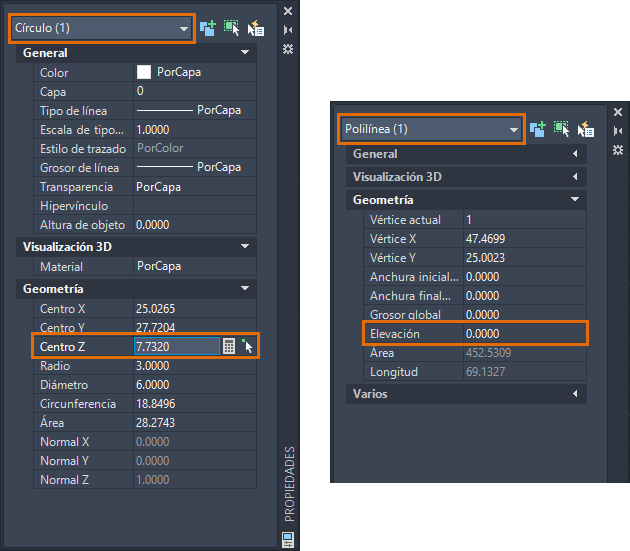The width and height of the screenshot is (630, 551).
Task: Click the Material PorCapa value
Action: point(195,266)
